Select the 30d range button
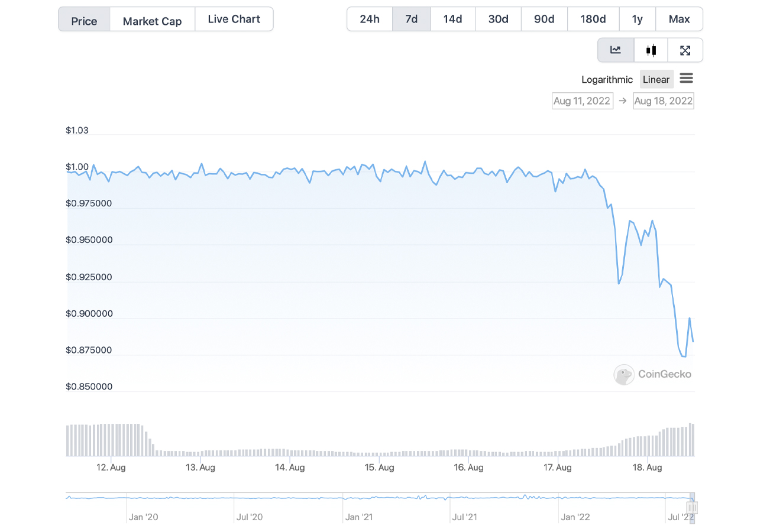757x532 pixels. click(x=499, y=19)
